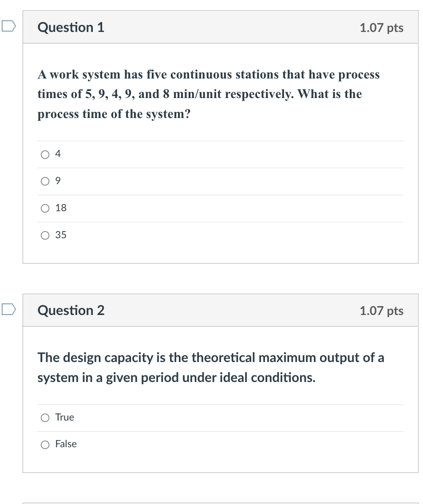Click the design capacity statement text
Viewport: 423px width, 504px height.
210,367
